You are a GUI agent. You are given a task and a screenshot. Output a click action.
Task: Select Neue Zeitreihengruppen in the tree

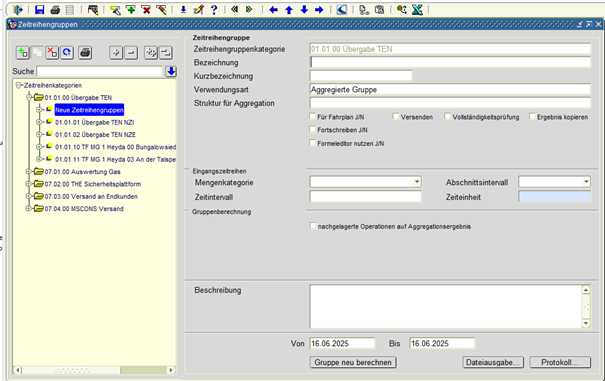point(89,110)
